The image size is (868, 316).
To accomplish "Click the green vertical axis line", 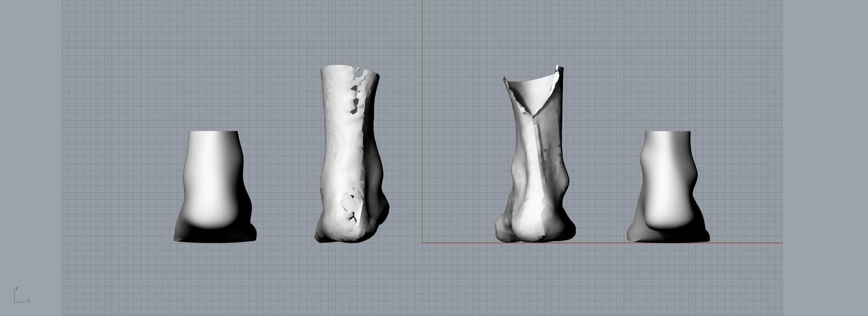I will pyautogui.click(x=422, y=118).
